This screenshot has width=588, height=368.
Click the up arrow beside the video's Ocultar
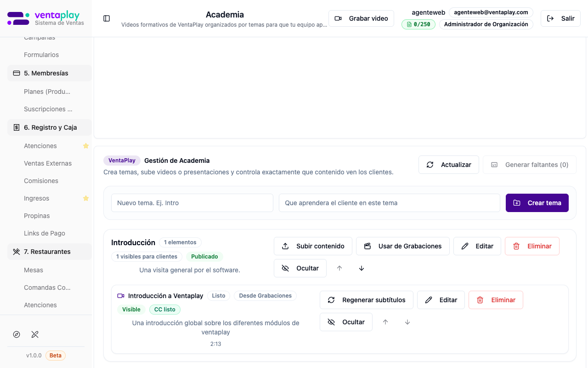[x=385, y=322]
